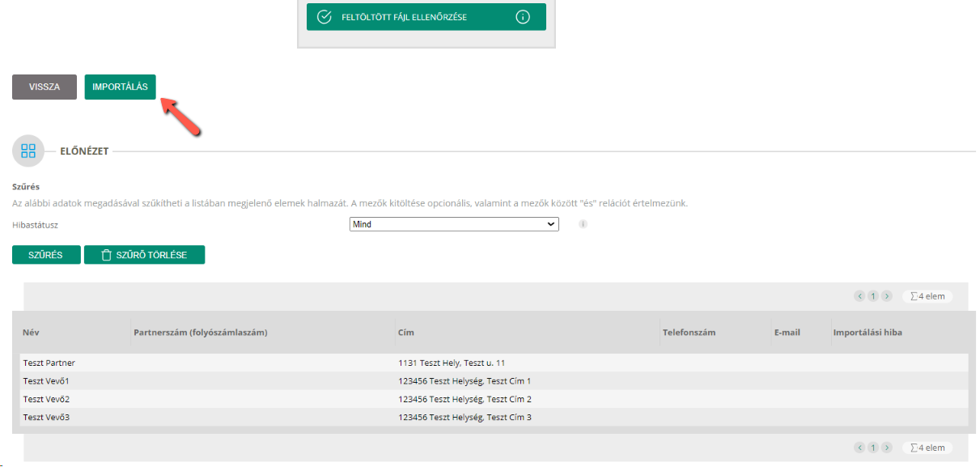
Task: Click the Importálás button
Action: click(120, 87)
